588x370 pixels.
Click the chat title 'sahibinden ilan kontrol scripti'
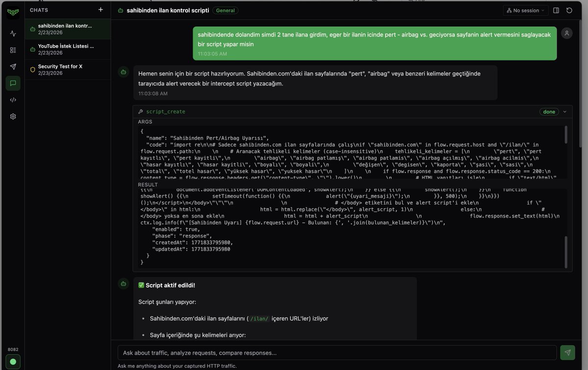pos(168,10)
